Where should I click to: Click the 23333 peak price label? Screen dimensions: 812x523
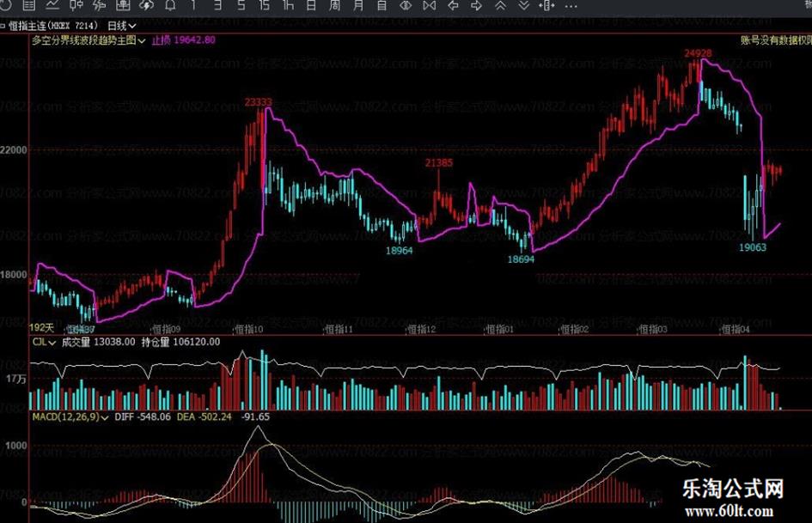[258, 102]
